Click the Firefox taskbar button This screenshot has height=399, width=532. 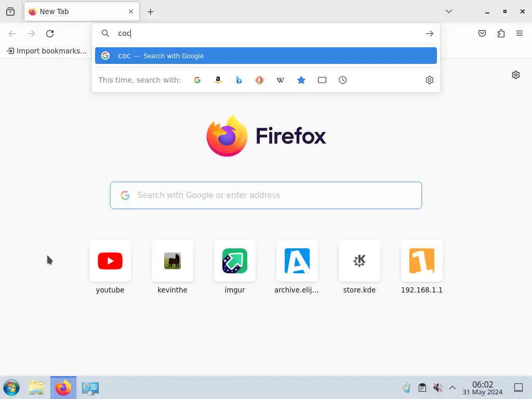tap(63, 388)
